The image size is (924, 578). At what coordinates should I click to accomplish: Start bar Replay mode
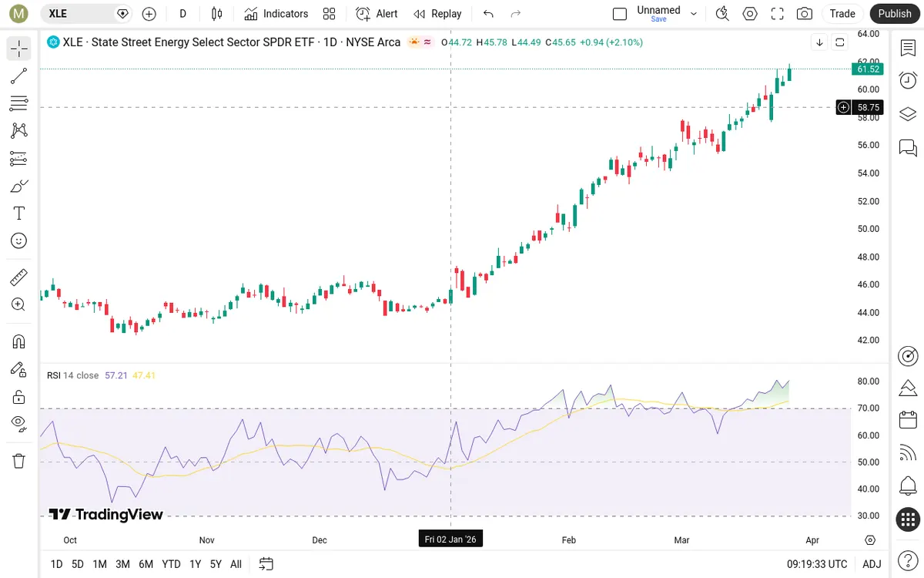click(x=437, y=13)
